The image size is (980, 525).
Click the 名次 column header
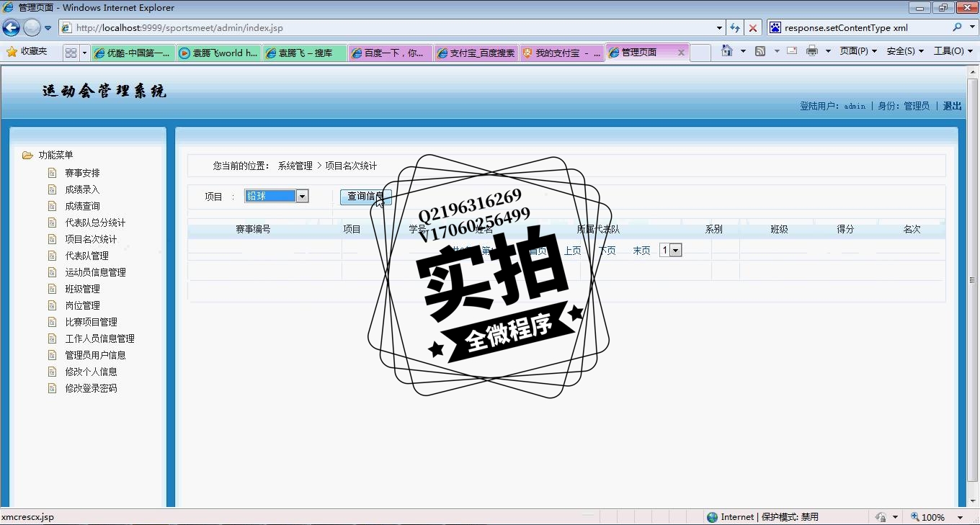[912, 229]
